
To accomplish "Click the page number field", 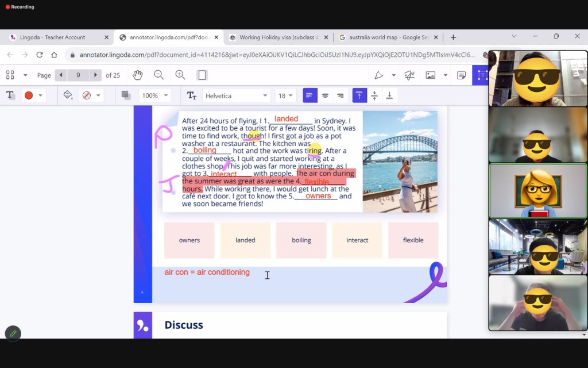I will 78,75.
